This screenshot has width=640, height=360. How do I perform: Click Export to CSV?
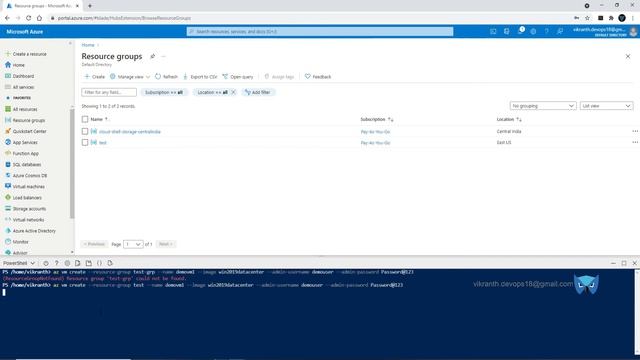pos(200,77)
